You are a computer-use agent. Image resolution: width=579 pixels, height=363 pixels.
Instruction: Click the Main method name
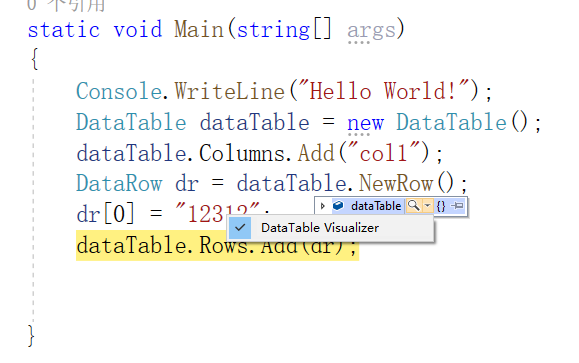click(199, 29)
